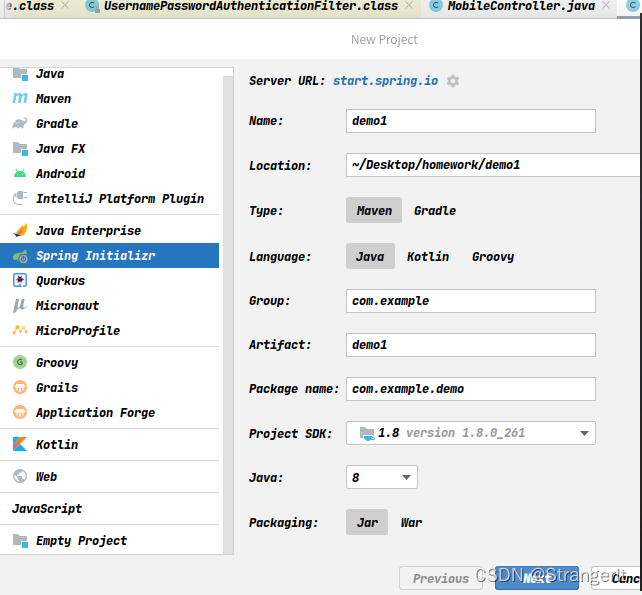Select Gradle as project type
Image resolution: width=642 pixels, height=595 pixels.
[x=435, y=210]
